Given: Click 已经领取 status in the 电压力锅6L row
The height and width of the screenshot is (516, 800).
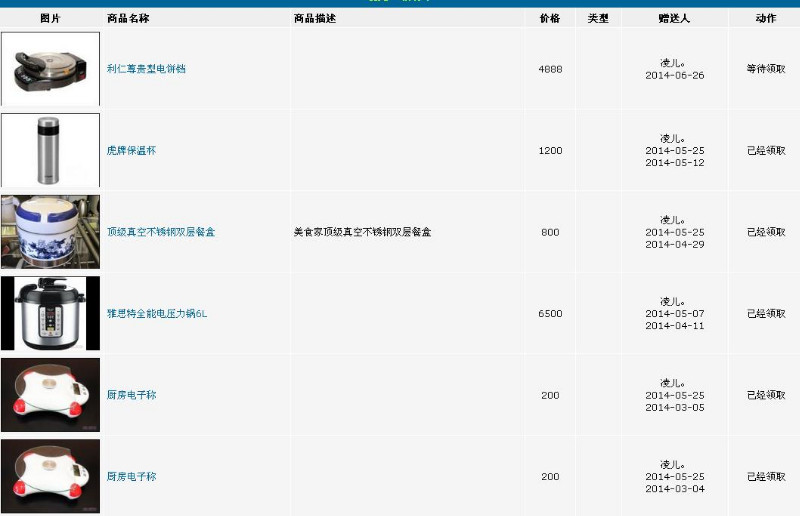Looking at the screenshot, I should pyautogui.click(x=766, y=313).
